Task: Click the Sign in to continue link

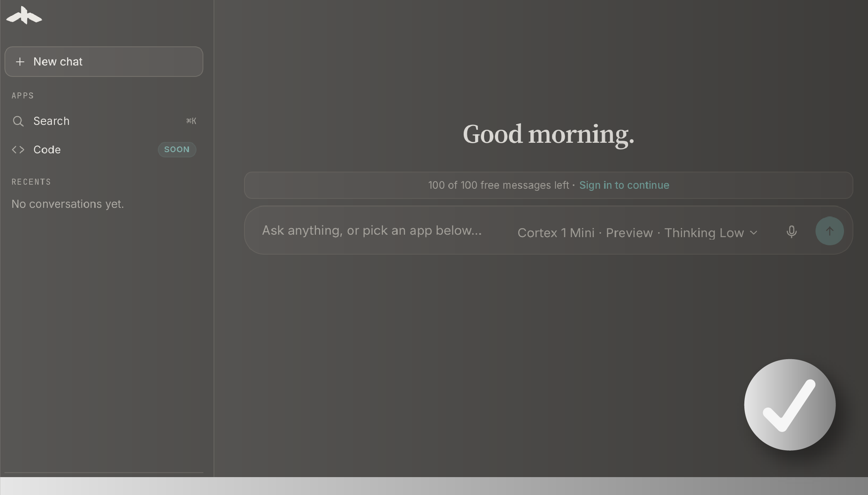Action: pyautogui.click(x=624, y=185)
